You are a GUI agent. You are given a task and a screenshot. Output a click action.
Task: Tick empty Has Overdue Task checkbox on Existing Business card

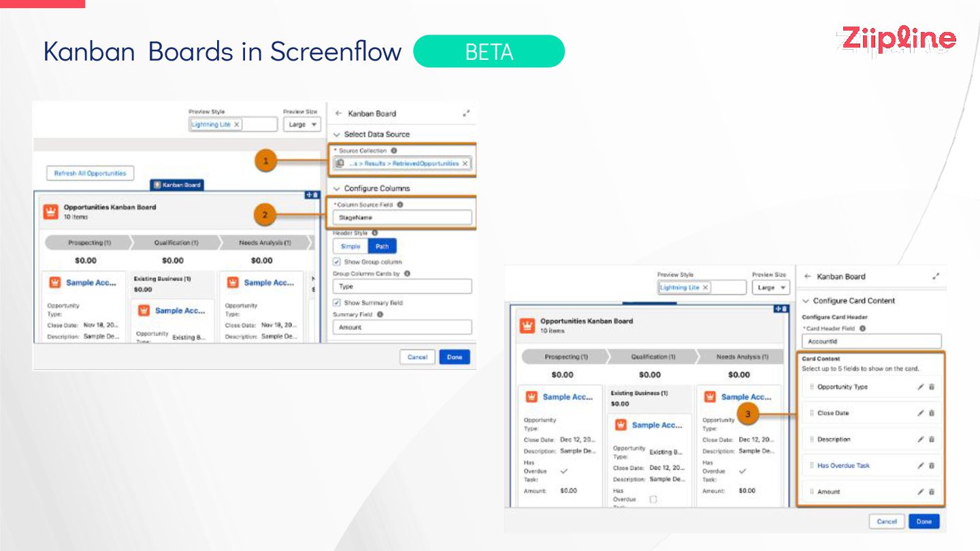653,499
